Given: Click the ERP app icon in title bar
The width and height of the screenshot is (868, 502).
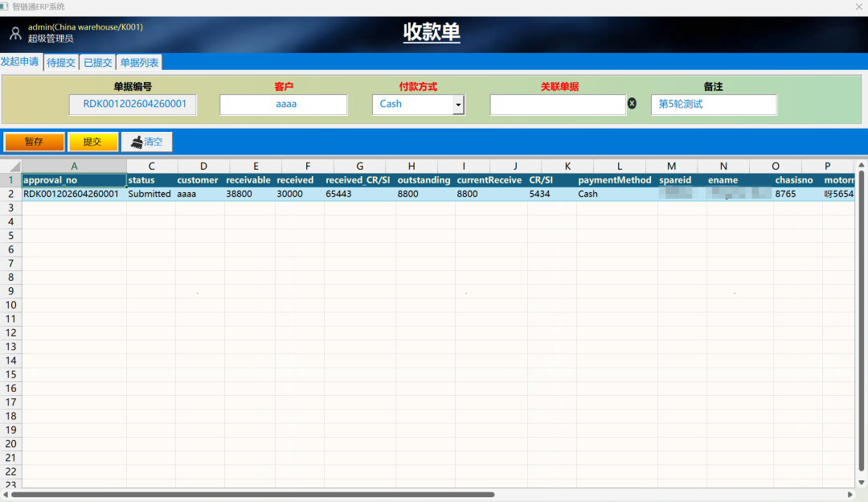Looking at the screenshot, I should [4, 6].
